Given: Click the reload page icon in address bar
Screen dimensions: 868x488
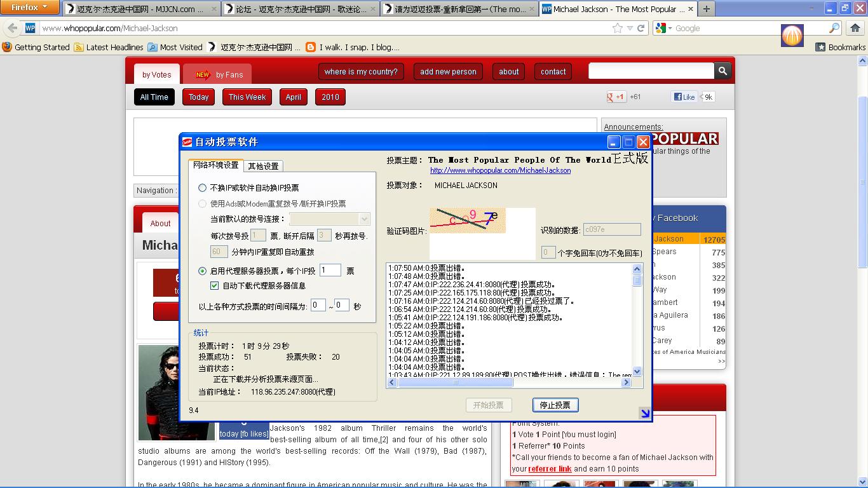Looking at the screenshot, I should click(641, 28).
